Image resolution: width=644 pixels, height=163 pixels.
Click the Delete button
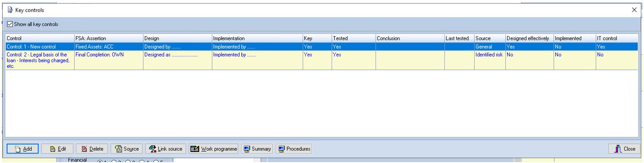click(x=91, y=149)
